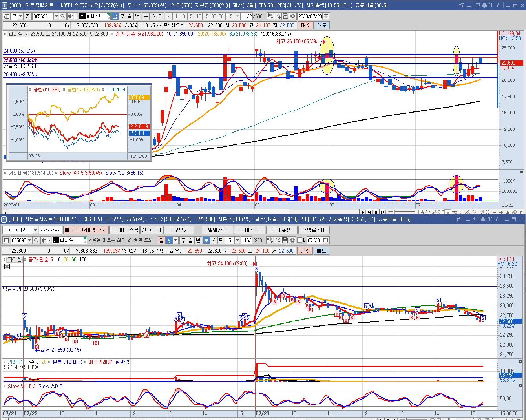The image size is (526, 420).
Task: Expand stock code 005690 dropdown in lower chart
Action: click(29, 240)
